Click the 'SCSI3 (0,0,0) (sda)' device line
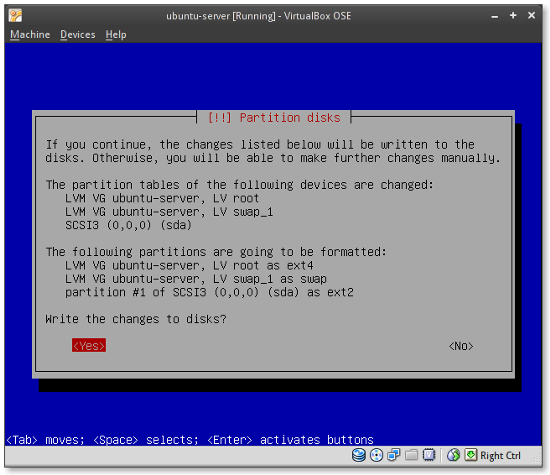This screenshot has height=475, width=550. click(128, 225)
